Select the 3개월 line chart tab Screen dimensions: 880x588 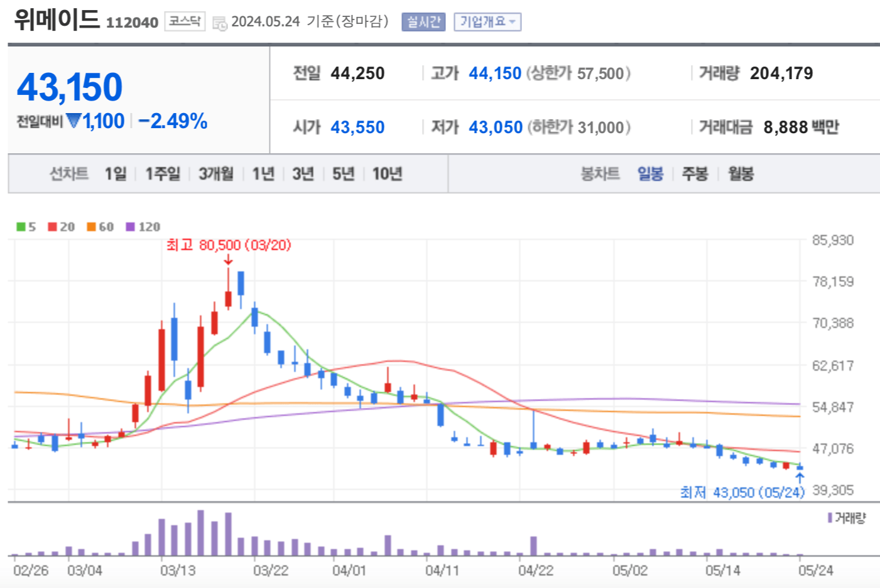point(216,173)
